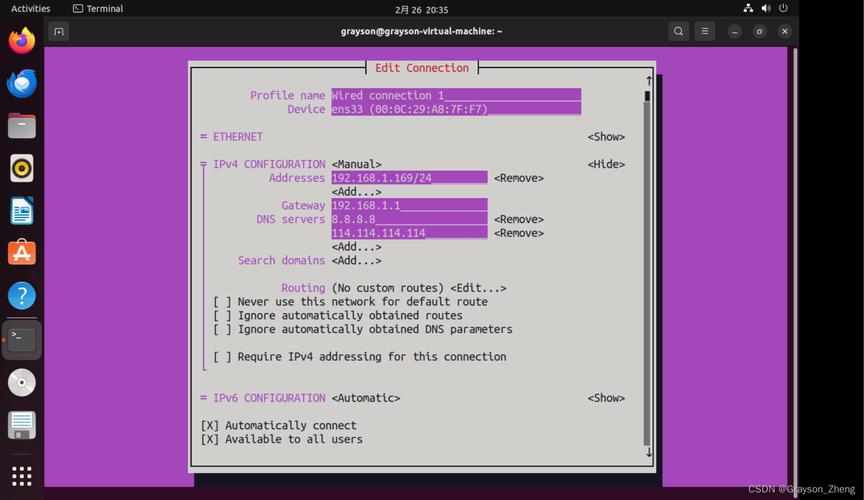Open the Show Applications grid
This screenshot has width=864, height=500.
coord(21,475)
